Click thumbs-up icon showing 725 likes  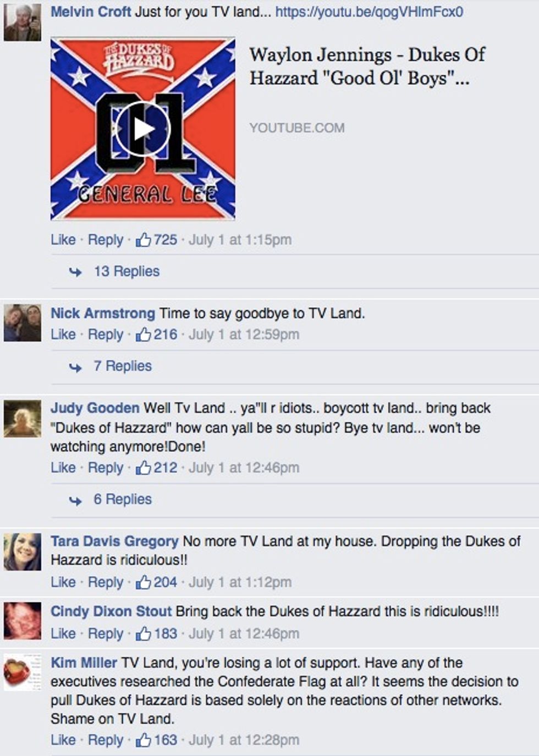coord(144,240)
